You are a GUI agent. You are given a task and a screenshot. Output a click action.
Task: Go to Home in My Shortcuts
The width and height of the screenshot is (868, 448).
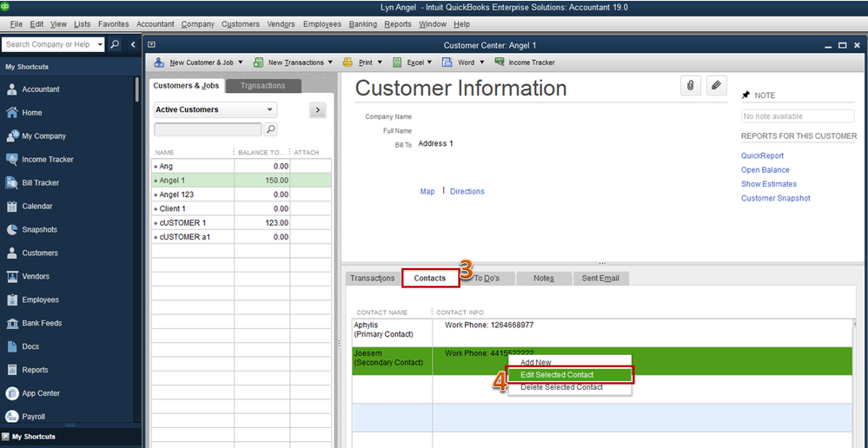(31, 113)
